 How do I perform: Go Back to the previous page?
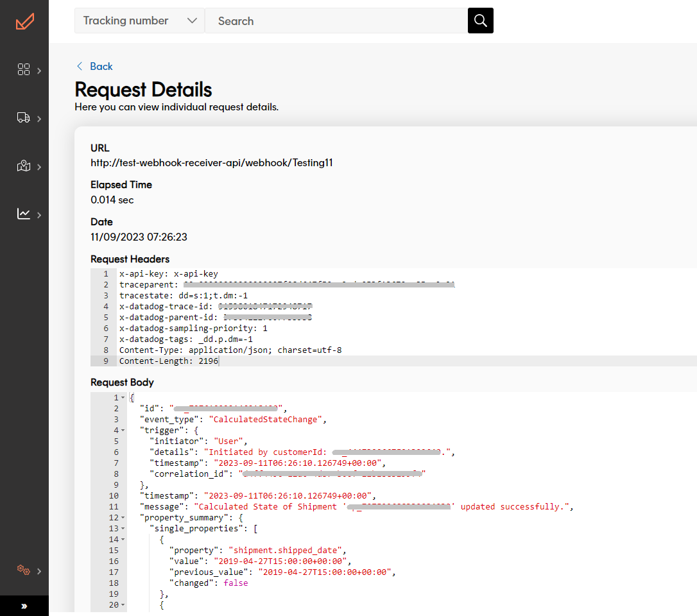click(101, 66)
